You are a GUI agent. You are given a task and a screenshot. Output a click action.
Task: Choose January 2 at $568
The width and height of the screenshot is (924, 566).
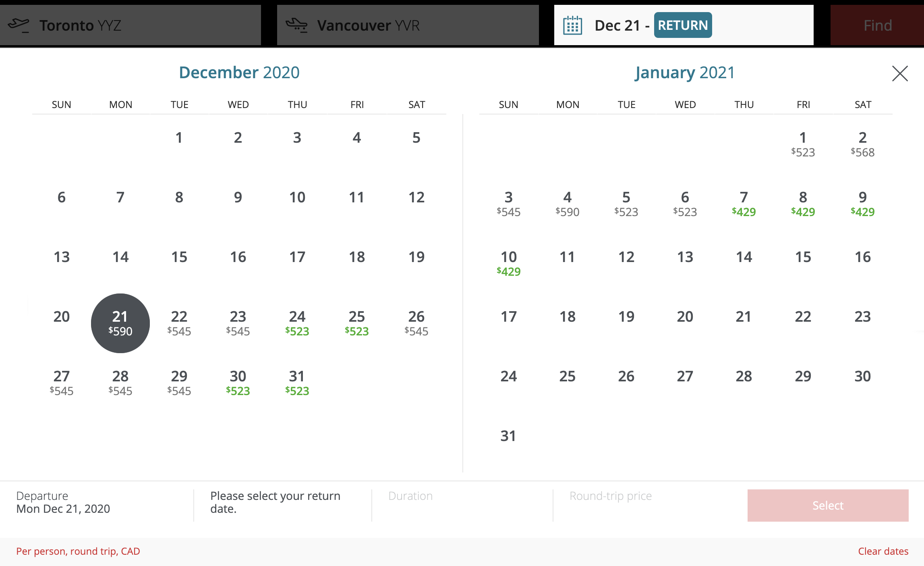[x=862, y=144]
